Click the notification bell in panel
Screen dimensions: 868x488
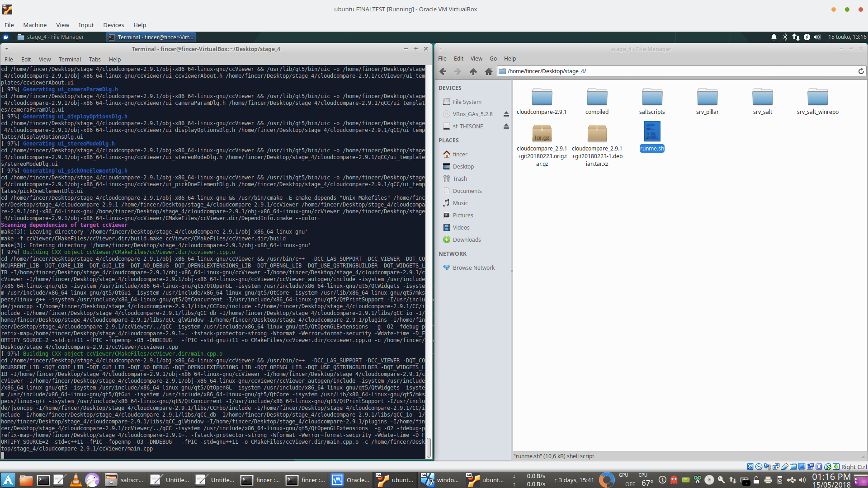774,37
